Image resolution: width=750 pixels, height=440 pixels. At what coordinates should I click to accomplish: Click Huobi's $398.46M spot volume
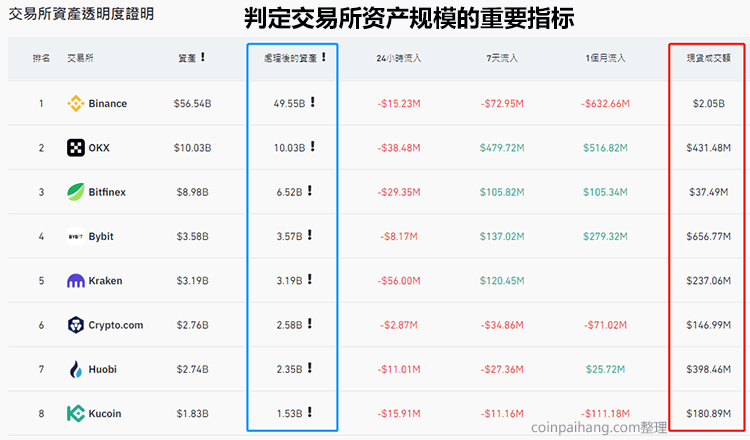(x=708, y=369)
